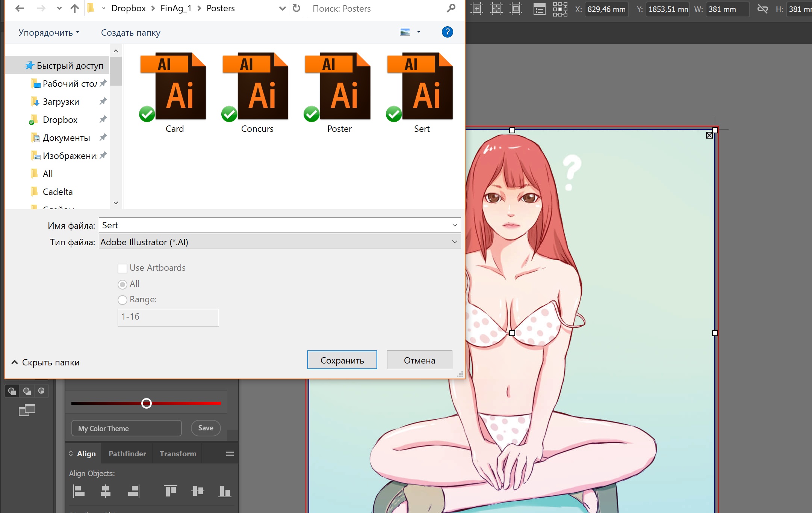
Task: Change the file view mode icon
Action: pos(405,32)
